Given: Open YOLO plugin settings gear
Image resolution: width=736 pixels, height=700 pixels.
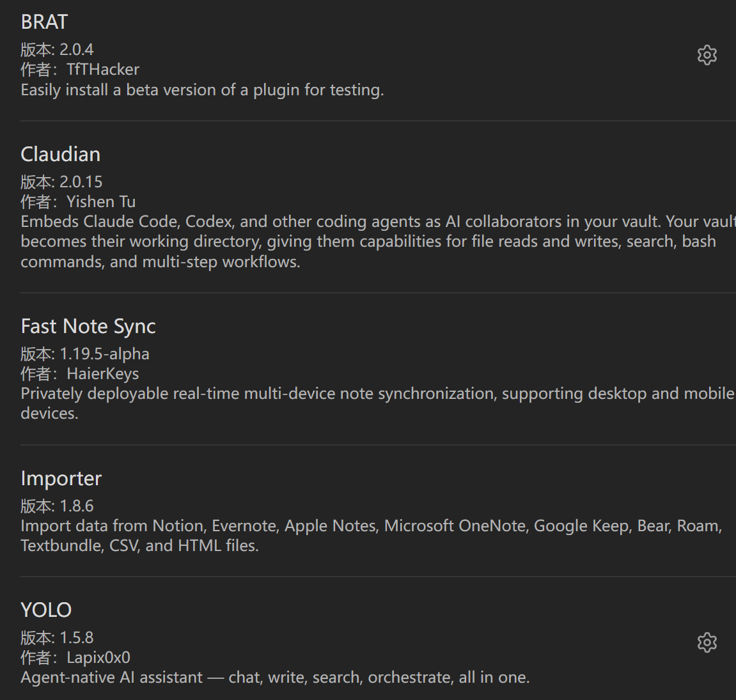Looking at the screenshot, I should pyautogui.click(x=707, y=642).
